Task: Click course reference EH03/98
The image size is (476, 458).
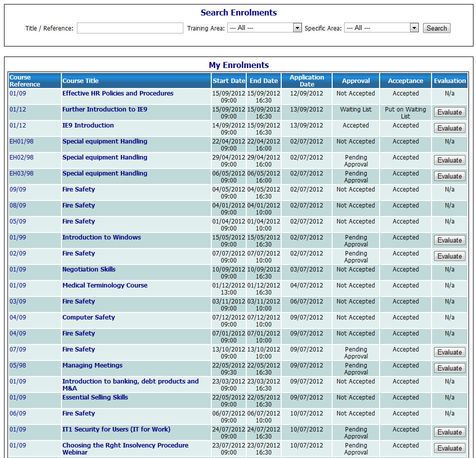Action: 21,173
